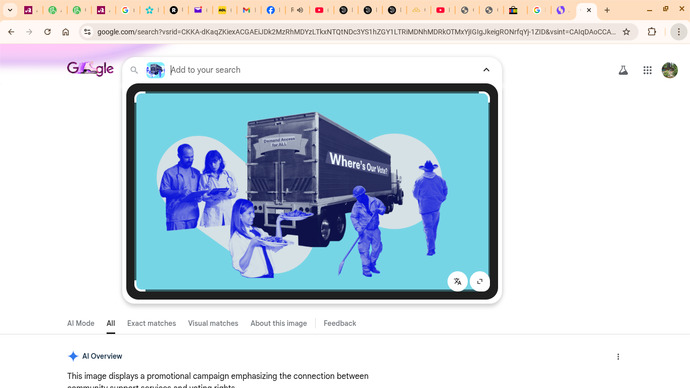The width and height of the screenshot is (690, 388).
Task: Switch to the Exact matches tab
Action: point(151,323)
